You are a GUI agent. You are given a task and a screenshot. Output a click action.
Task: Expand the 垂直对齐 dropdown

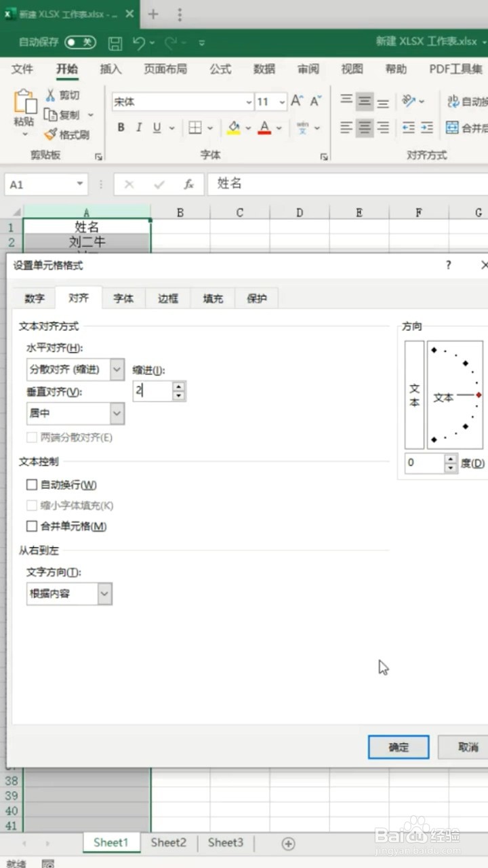(117, 413)
